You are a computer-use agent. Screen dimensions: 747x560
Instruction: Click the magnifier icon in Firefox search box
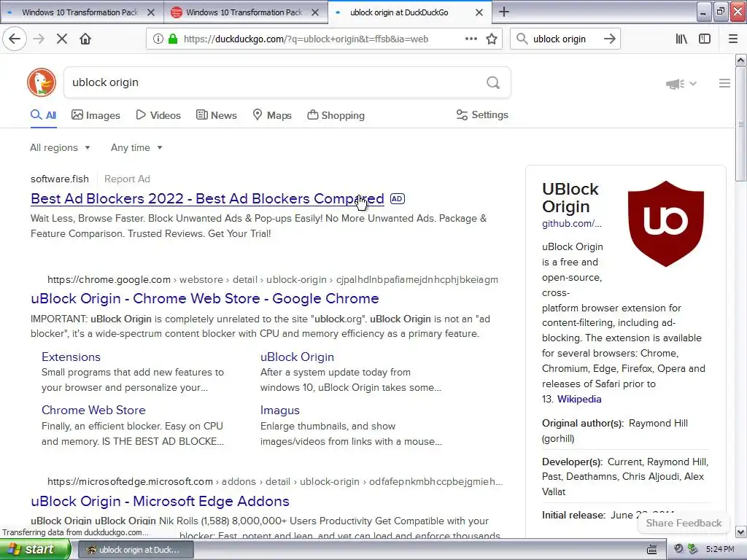[522, 39]
